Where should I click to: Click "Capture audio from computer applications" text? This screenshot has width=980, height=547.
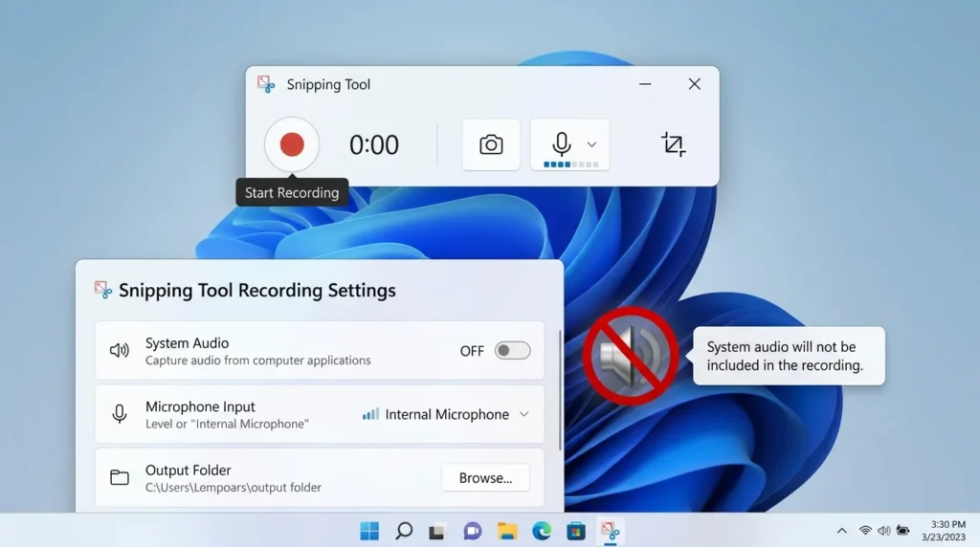click(x=258, y=361)
